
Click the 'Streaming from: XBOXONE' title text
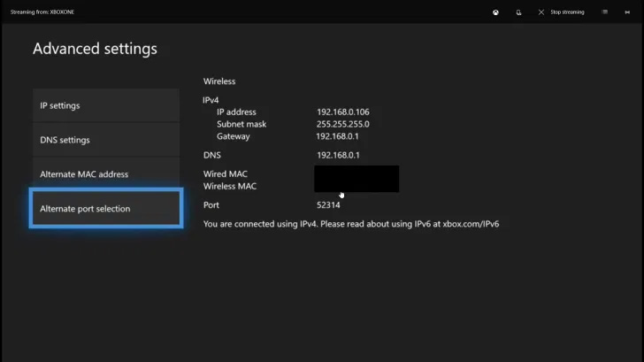pyautogui.click(x=42, y=12)
